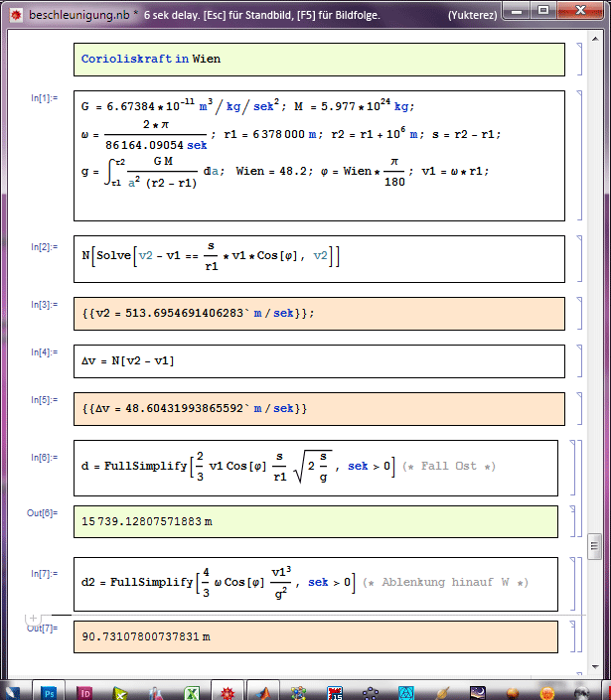The image size is (611, 700).
Task: Click inside the N[Solve[...]] input cell
Action: pyautogui.click(x=319, y=259)
